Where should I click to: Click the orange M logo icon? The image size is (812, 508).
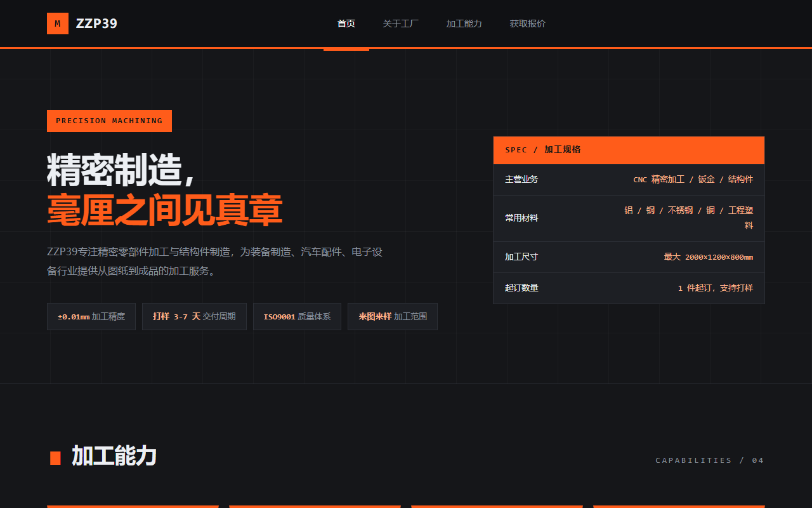tap(58, 23)
